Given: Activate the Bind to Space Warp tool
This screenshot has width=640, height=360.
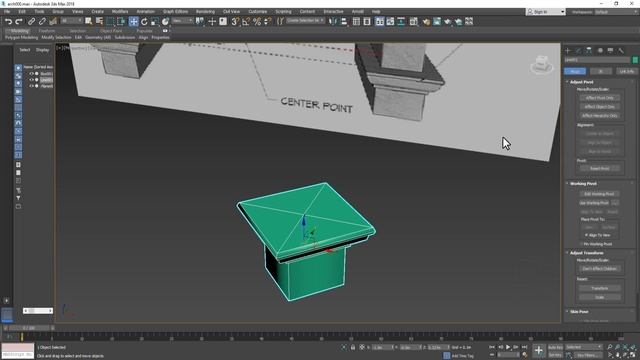Looking at the screenshot, I should click(53, 22).
